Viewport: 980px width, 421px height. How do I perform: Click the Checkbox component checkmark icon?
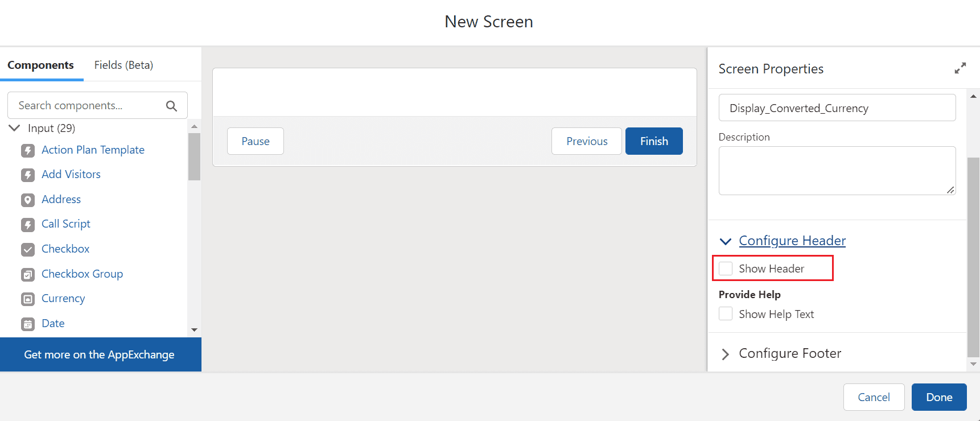pos(28,249)
